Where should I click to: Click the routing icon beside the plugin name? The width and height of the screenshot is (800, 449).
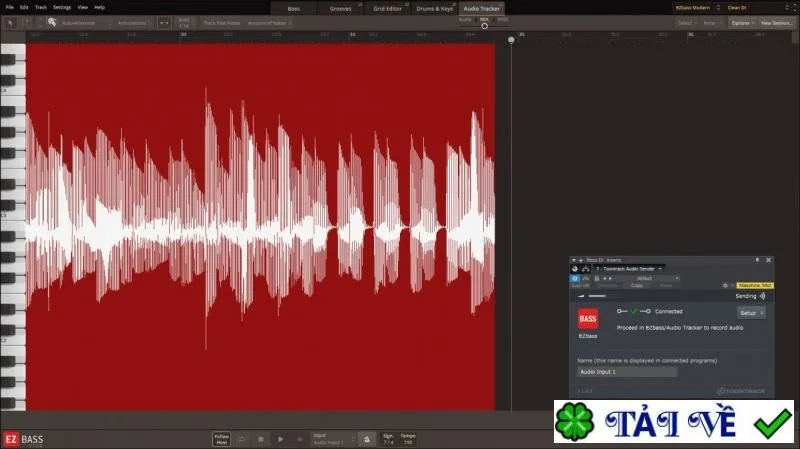coord(586,269)
